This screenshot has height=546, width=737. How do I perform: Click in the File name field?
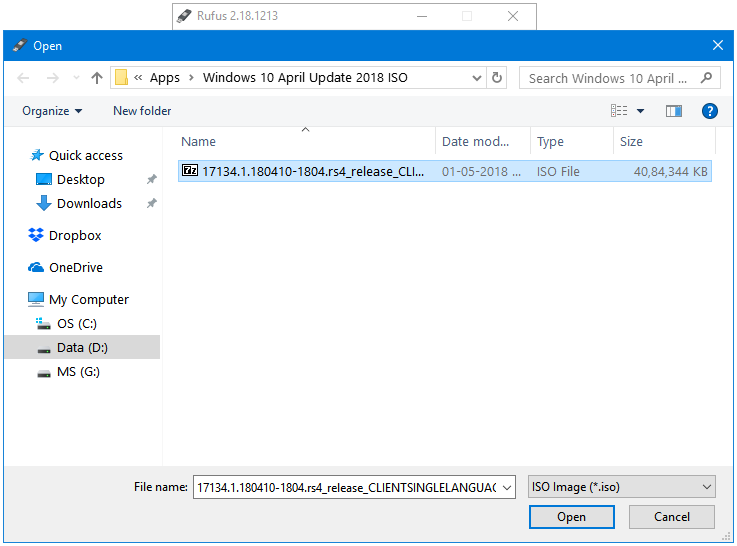click(x=347, y=487)
